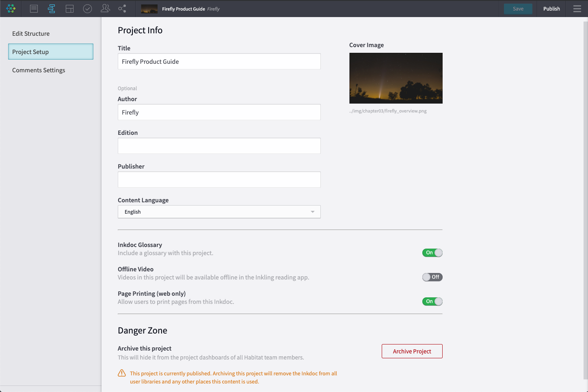Expand the Content Language dropdown
The width and height of the screenshot is (588, 392).
(x=219, y=212)
